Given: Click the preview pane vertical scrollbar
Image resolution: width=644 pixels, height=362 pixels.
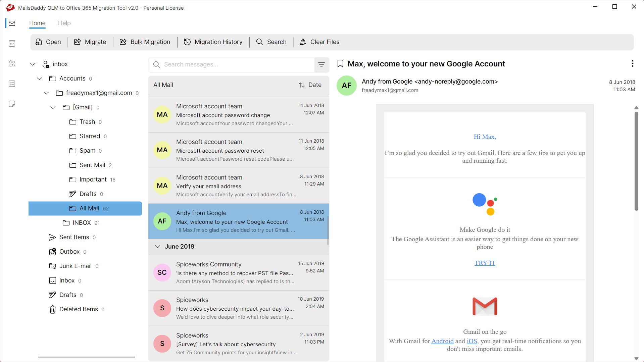Looking at the screenshot, I should (x=636, y=161).
